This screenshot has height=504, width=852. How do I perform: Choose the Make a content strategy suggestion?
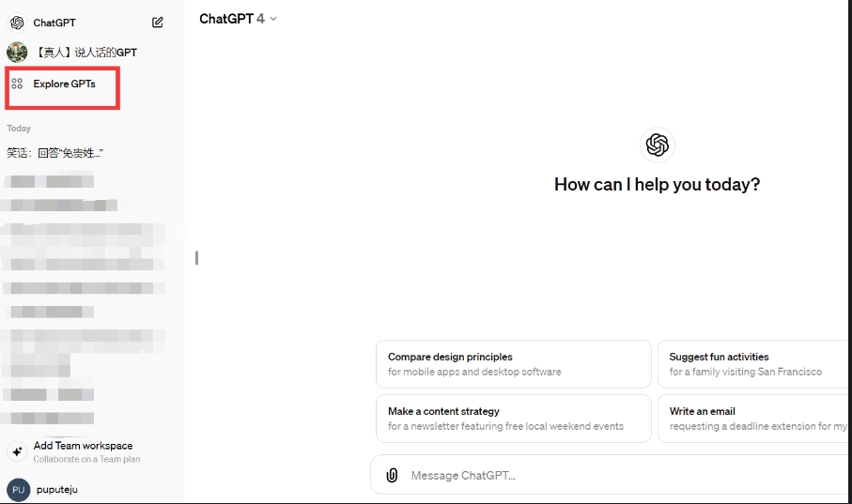(513, 419)
